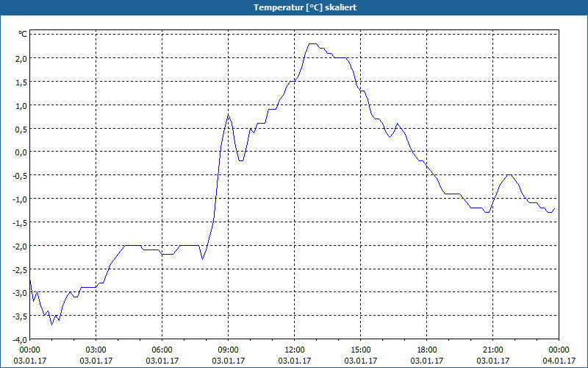Click the 09:00 time label
Image resolution: width=588 pixels, height=368 pixels.
coord(229,350)
